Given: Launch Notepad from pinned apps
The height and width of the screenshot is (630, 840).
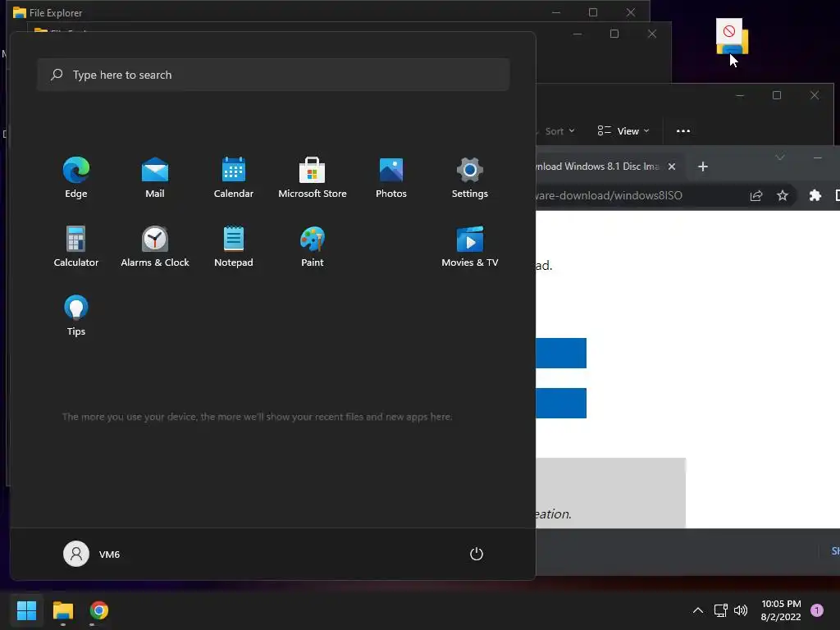Looking at the screenshot, I should click(x=234, y=246).
